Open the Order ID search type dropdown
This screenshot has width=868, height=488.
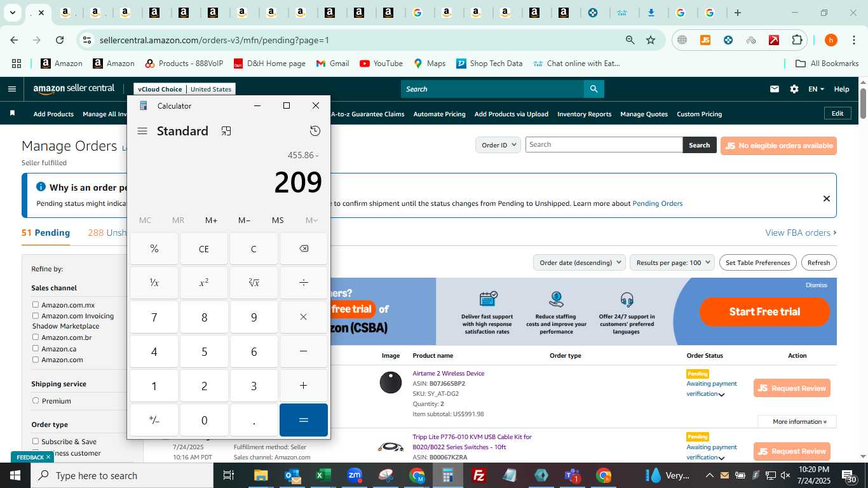click(498, 145)
